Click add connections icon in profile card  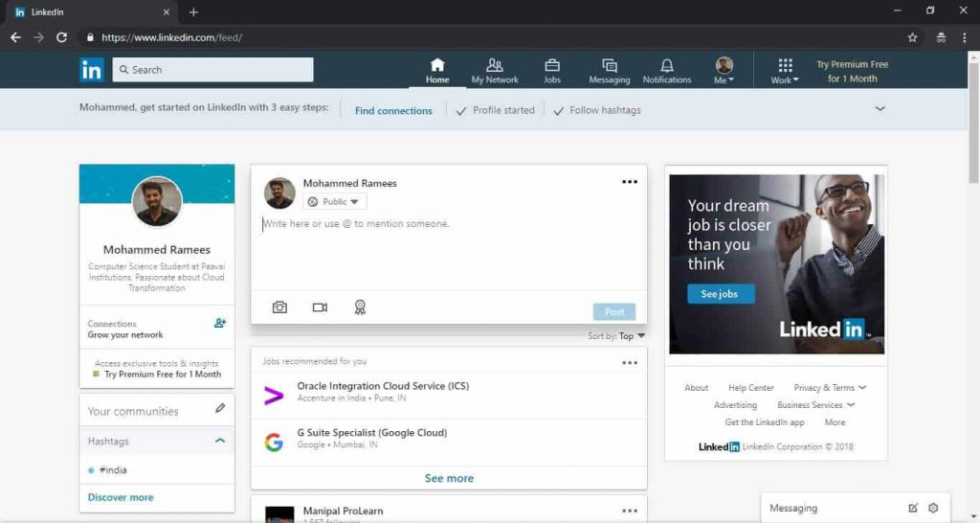pyautogui.click(x=220, y=323)
